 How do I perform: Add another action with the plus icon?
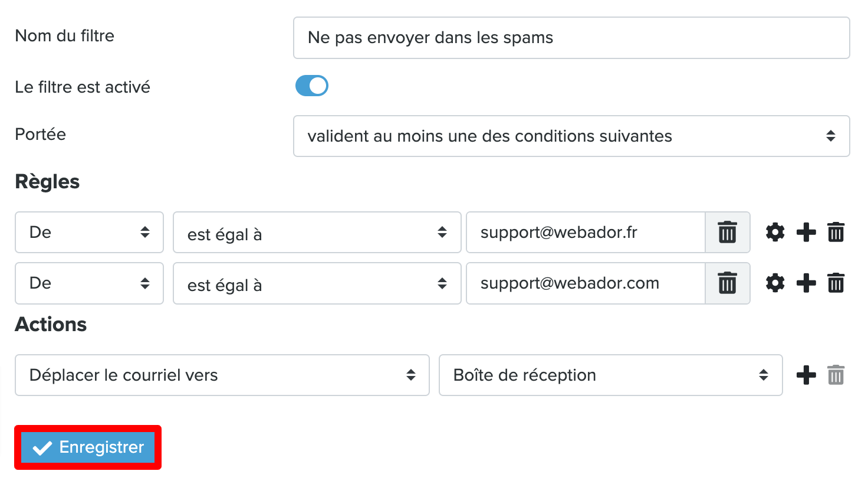[806, 375]
